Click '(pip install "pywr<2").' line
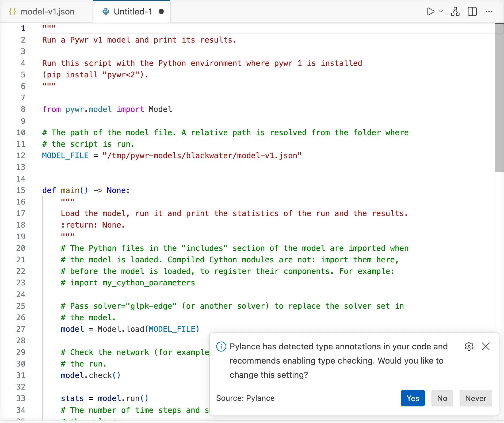 click(x=95, y=75)
